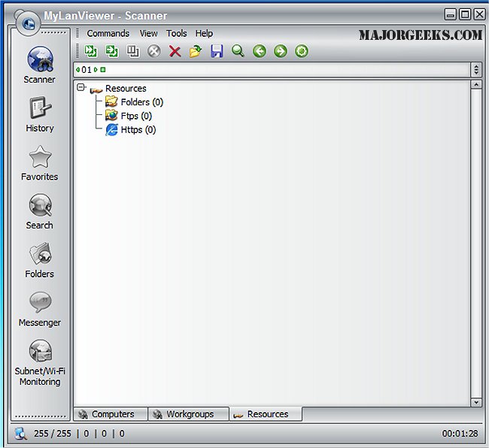Click the network scan status bar icon
Image resolution: width=489 pixels, height=448 pixels.
pos(21,434)
